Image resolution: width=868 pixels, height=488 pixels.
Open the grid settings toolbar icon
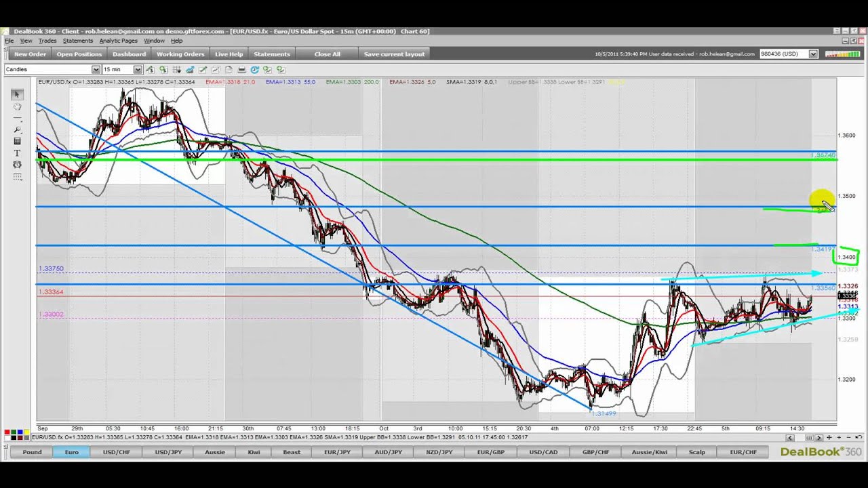[176, 70]
